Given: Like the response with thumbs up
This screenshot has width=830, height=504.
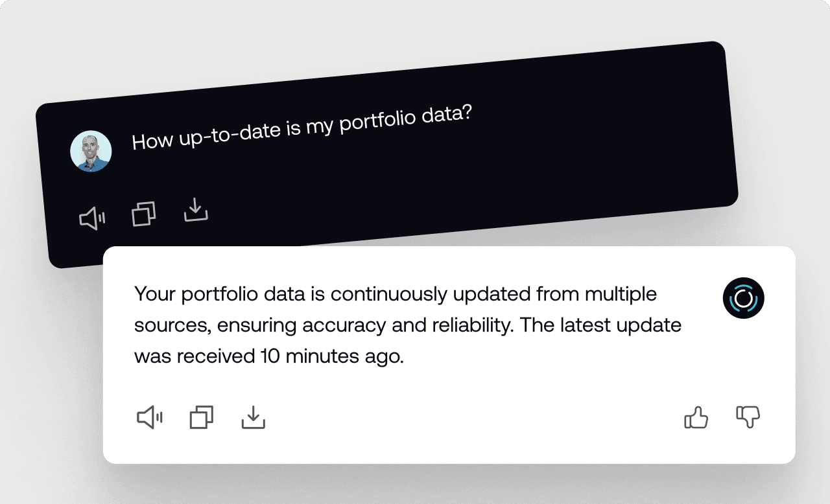Looking at the screenshot, I should (x=696, y=418).
